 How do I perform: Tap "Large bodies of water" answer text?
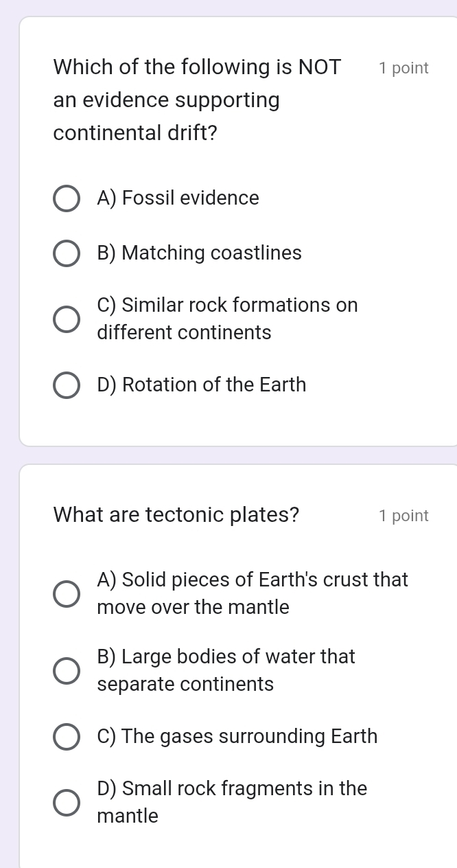point(226,670)
